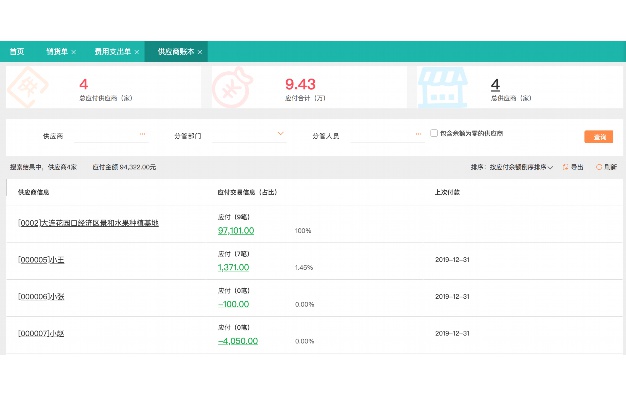Expand the 分管部门 dropdown arrow

point(281,134)
